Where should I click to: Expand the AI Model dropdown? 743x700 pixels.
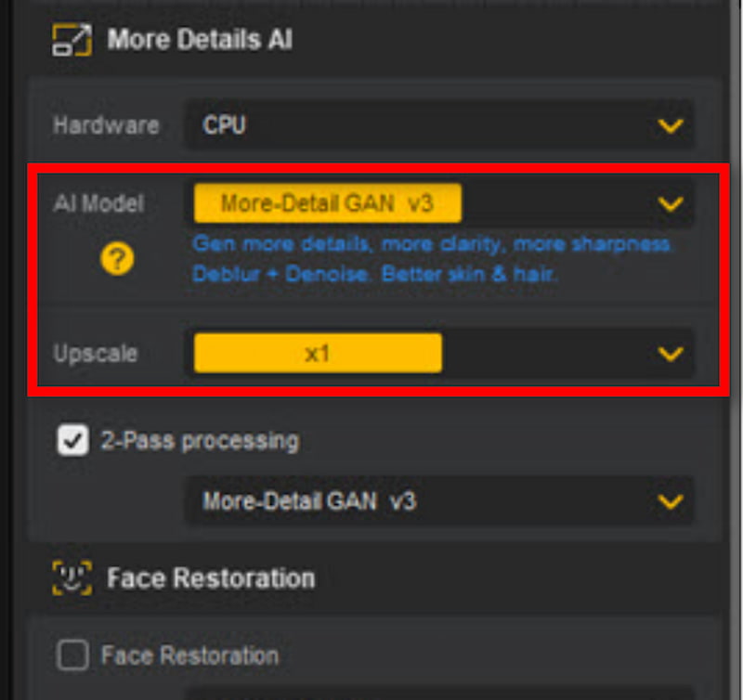click(671, 203)
